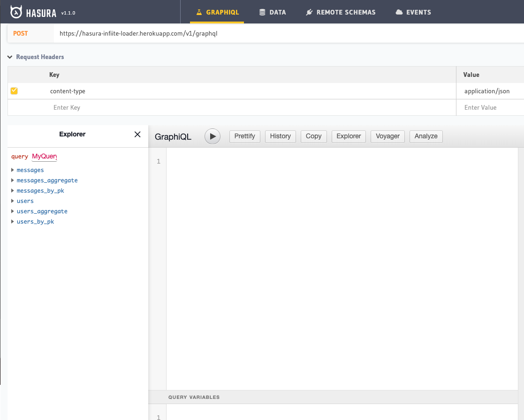Image resolution: width=524 pixels, height=420 pixels.
Task: Launch the Voyager schema view
Action: (387, 136)
